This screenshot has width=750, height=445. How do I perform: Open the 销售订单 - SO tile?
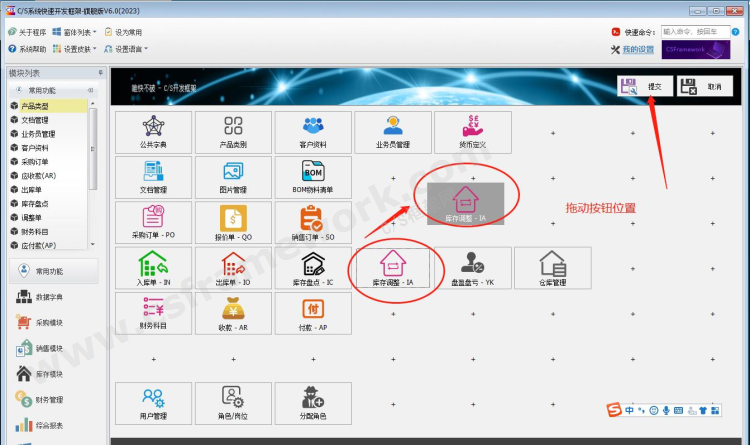[x=312, y=222]
